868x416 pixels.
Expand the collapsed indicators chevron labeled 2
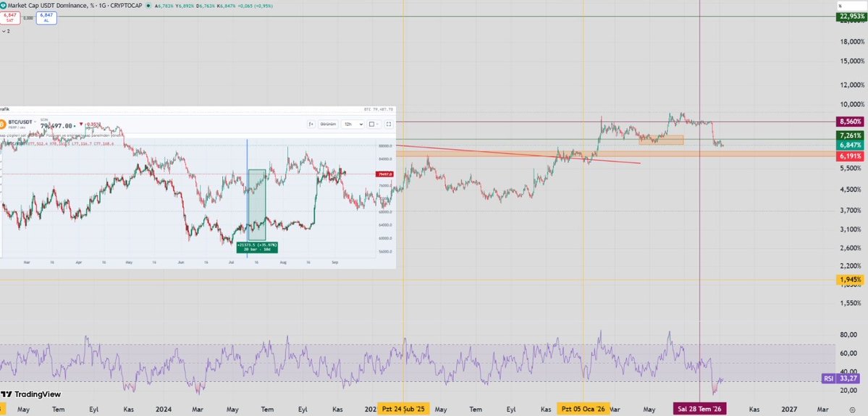[5, 32]
